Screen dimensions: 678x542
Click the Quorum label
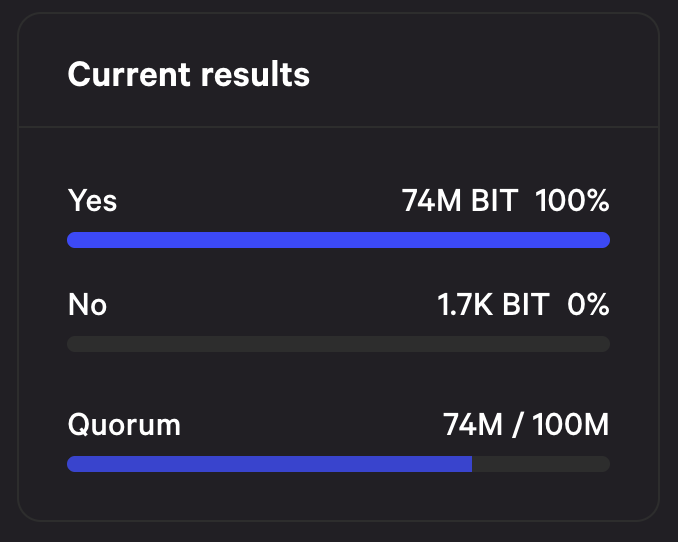[x=124, y=425]
